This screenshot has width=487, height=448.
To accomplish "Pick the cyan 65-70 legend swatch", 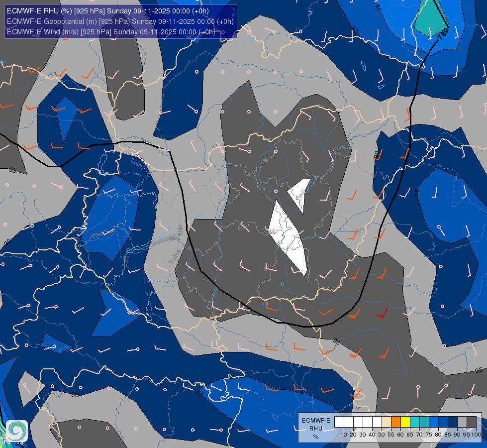I will click(415, 422).
